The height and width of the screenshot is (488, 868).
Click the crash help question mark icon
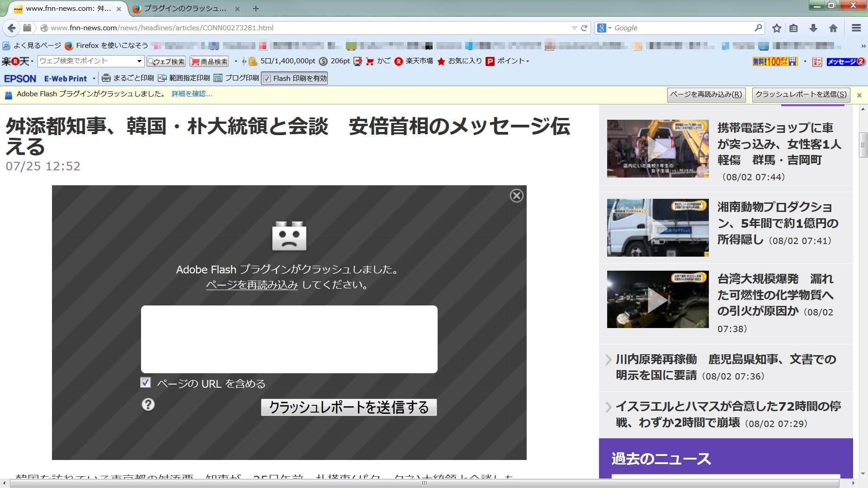[148, 404]
